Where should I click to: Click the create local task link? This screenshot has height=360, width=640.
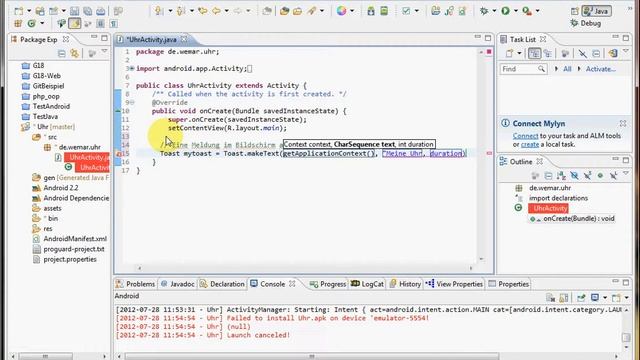(x=530, y=144)
